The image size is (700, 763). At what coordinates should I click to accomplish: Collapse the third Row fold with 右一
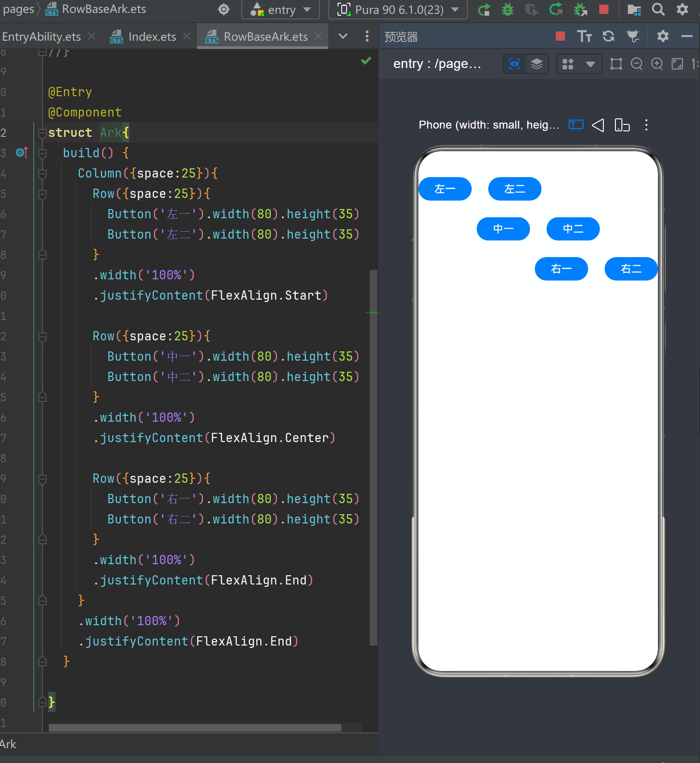click(x=42, y=479)
